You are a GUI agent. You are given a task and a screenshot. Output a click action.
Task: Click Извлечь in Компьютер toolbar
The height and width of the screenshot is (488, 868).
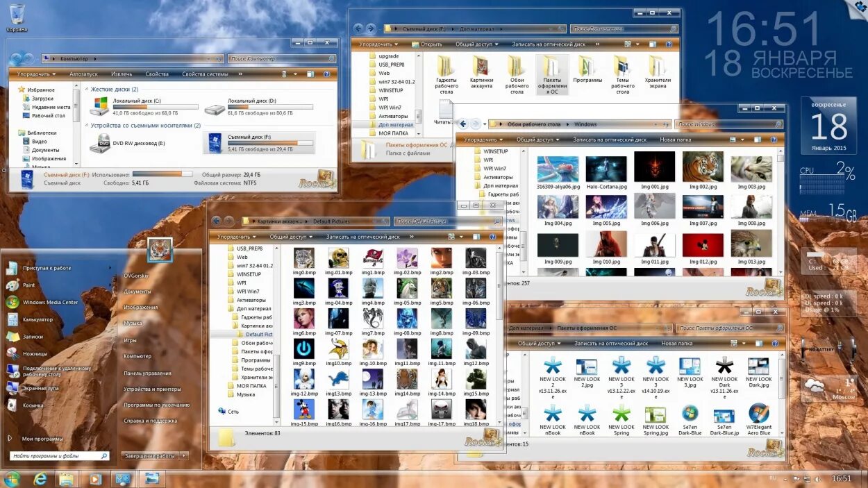pos(122,74)
